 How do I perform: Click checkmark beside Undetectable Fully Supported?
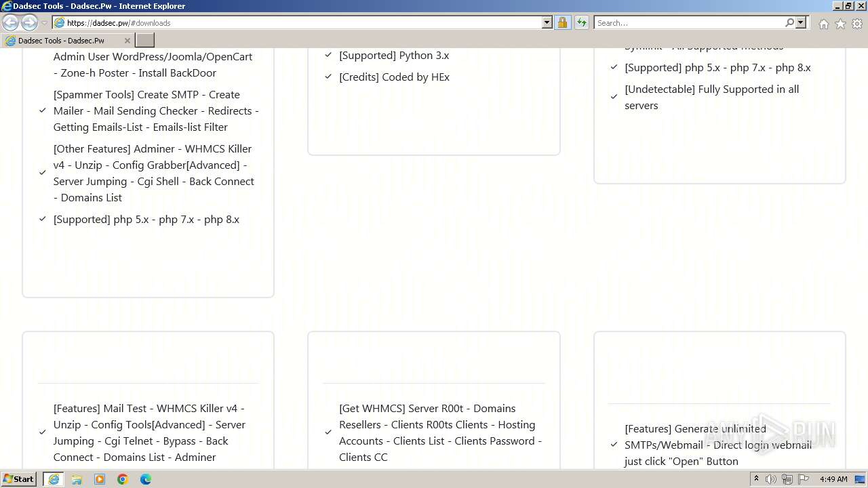click(614, 97)
